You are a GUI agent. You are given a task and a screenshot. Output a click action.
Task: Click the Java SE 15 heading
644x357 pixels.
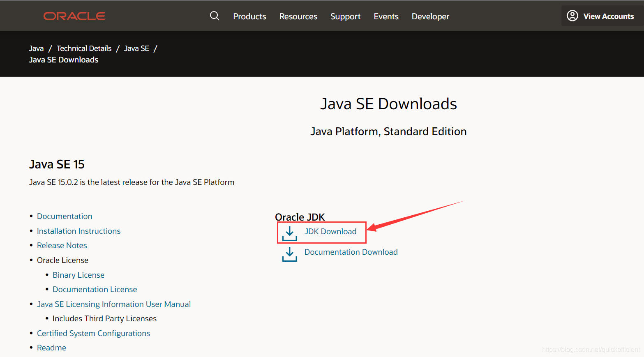(57, 164)
